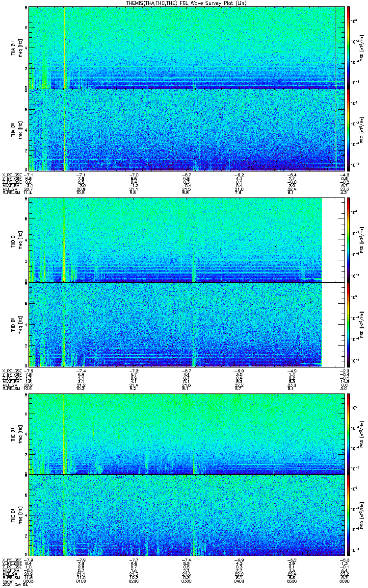Click the MLT_SM row label under THD panels
The image size is (368, 588).
point(10,386)
